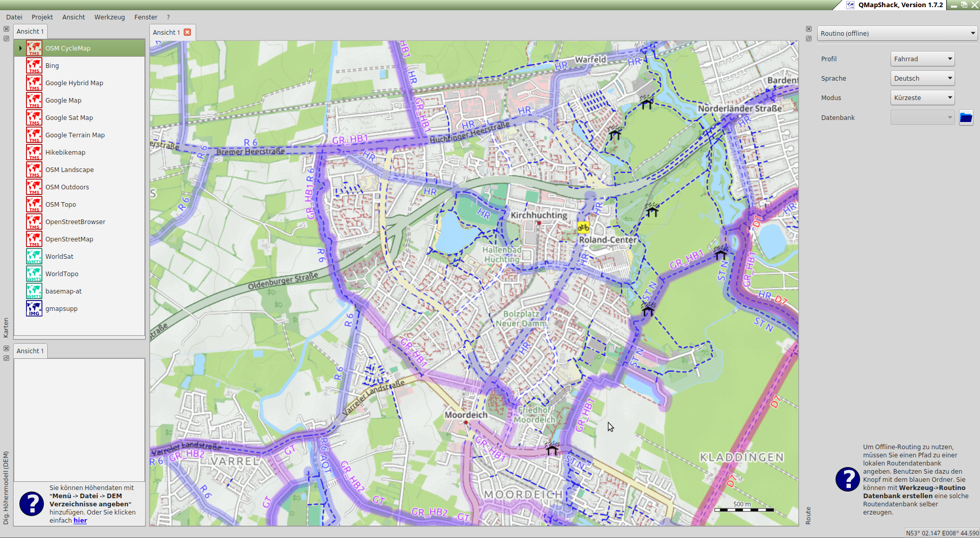
Task: Click the OSM Topo icon
Action: (34, 204)
